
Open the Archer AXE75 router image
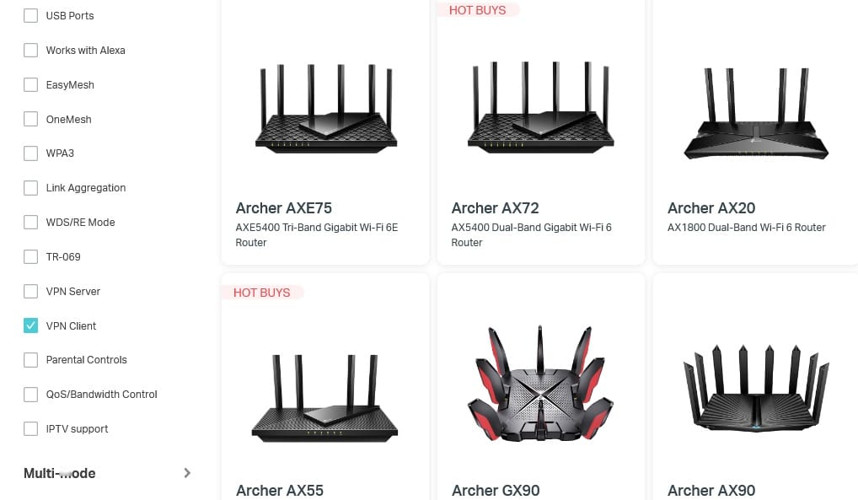coord(326,108)
